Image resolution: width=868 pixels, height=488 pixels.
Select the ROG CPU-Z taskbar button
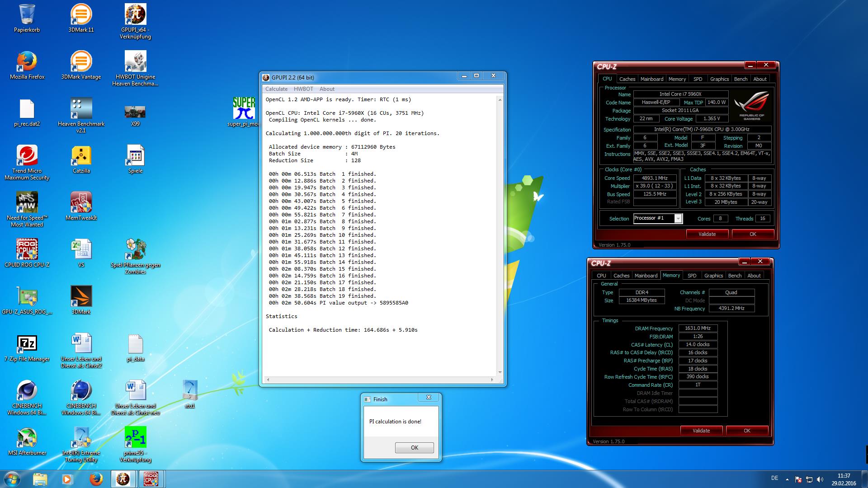151,479
